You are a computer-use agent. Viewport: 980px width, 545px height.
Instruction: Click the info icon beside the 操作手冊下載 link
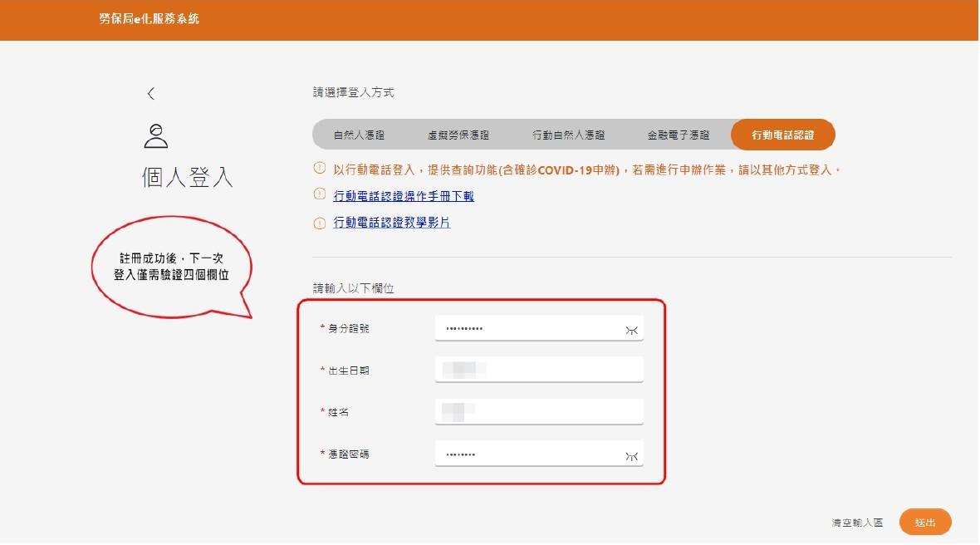click(320, 194)
